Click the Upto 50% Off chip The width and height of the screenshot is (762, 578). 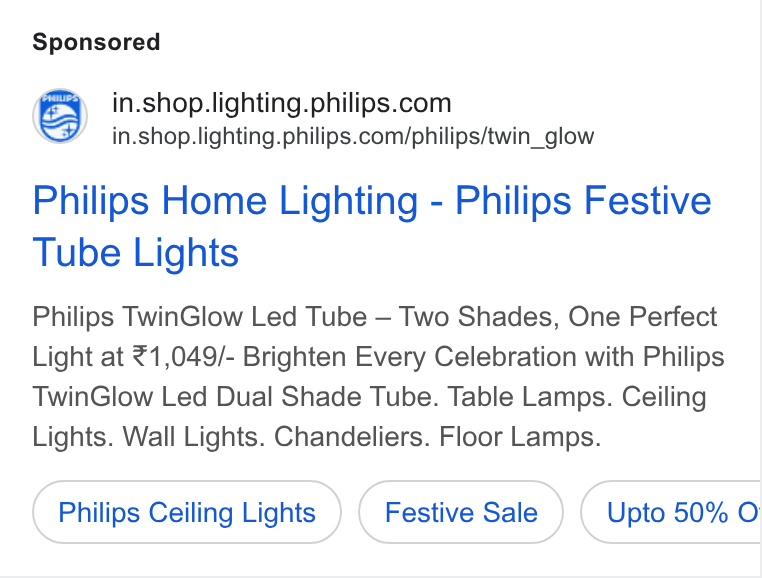click(671, 512)
